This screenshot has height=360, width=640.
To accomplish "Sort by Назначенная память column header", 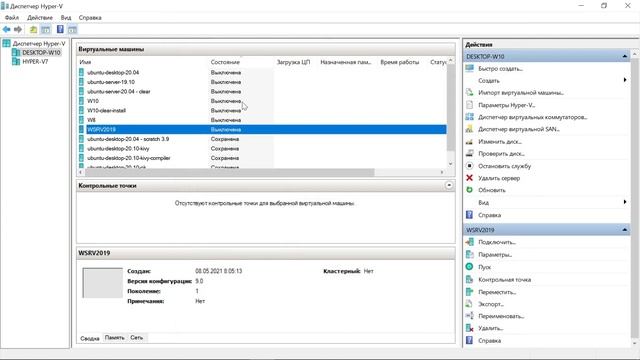I will click(347, 62).
